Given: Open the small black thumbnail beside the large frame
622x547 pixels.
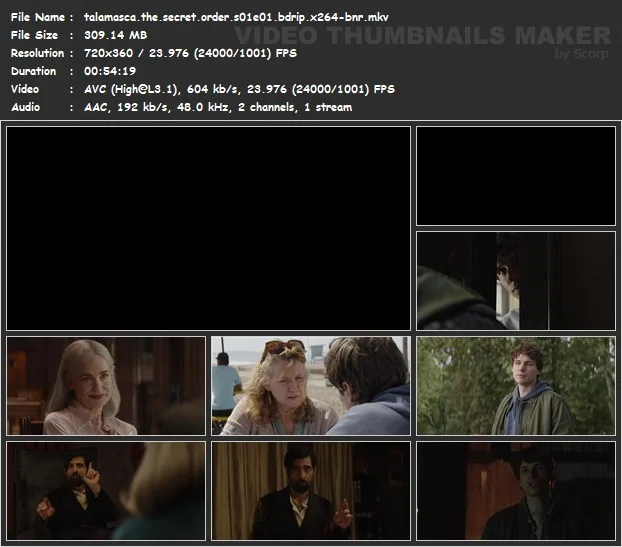Looking at the screenshot, I should [516, 176].
